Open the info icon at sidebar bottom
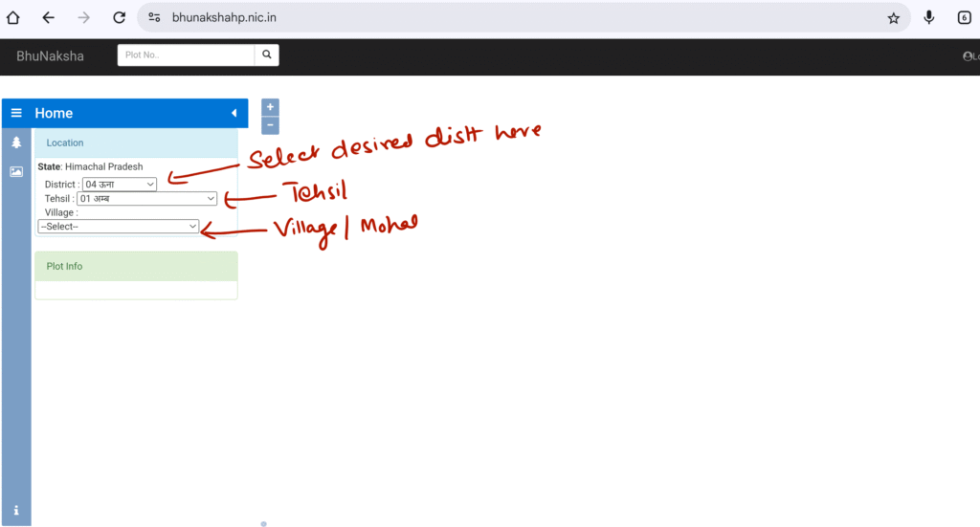The width and height of the screenshot is (980, 527). (x=16, y=511)
